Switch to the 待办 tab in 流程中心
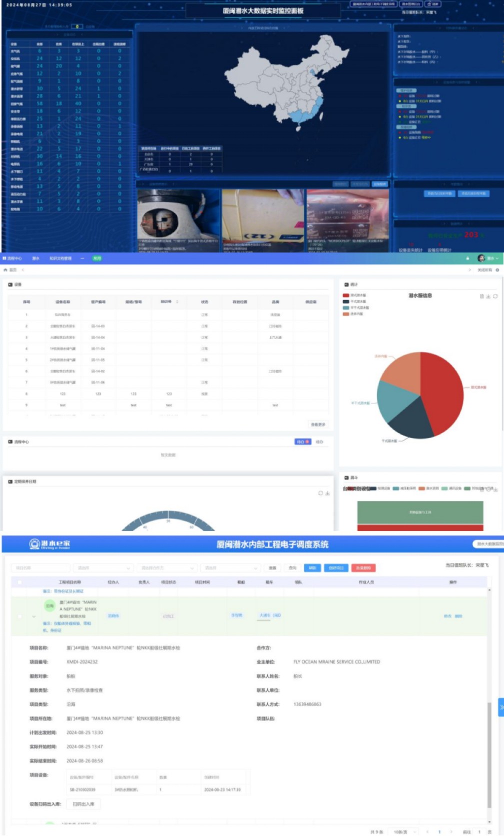This screenshot has height=836, width=504. (x=303, y=442)
